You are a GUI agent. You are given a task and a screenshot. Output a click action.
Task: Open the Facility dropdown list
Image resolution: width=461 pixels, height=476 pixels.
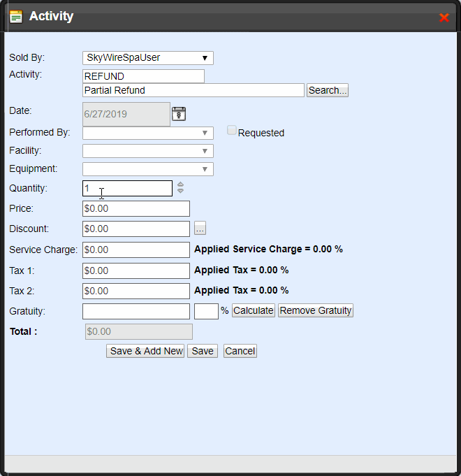(147, 151)
